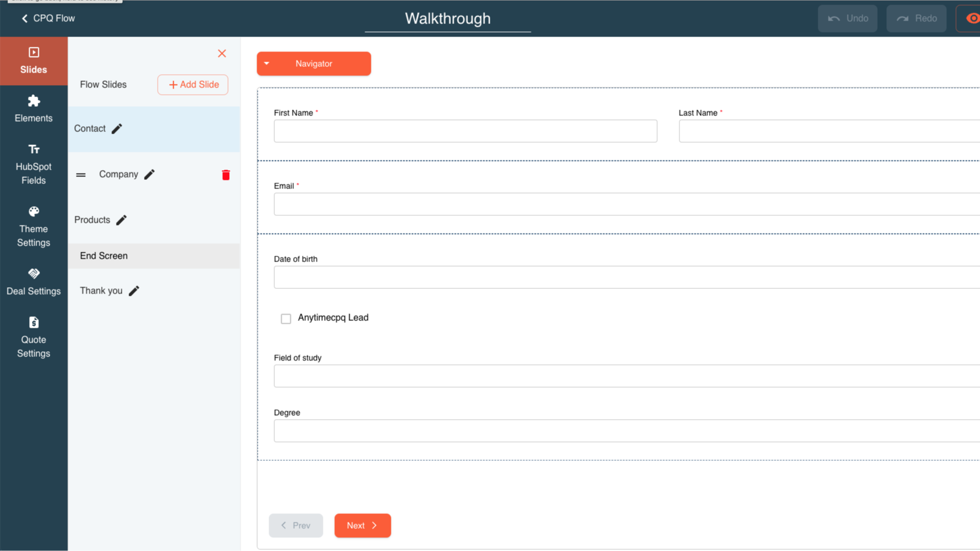Select the Thank you slide
980x551 pixels.
pyautogui.click(x=154, y=291)
